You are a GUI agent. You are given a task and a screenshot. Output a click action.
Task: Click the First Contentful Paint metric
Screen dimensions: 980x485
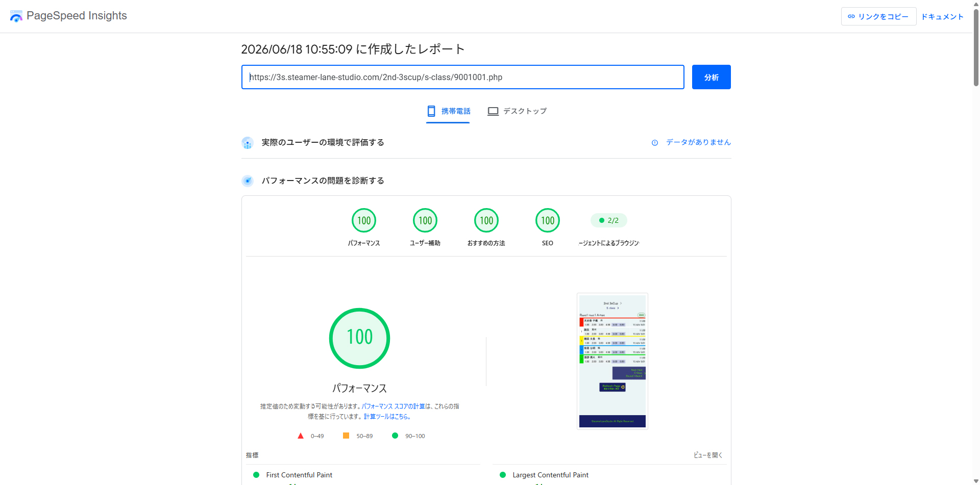tap(299, 475)
